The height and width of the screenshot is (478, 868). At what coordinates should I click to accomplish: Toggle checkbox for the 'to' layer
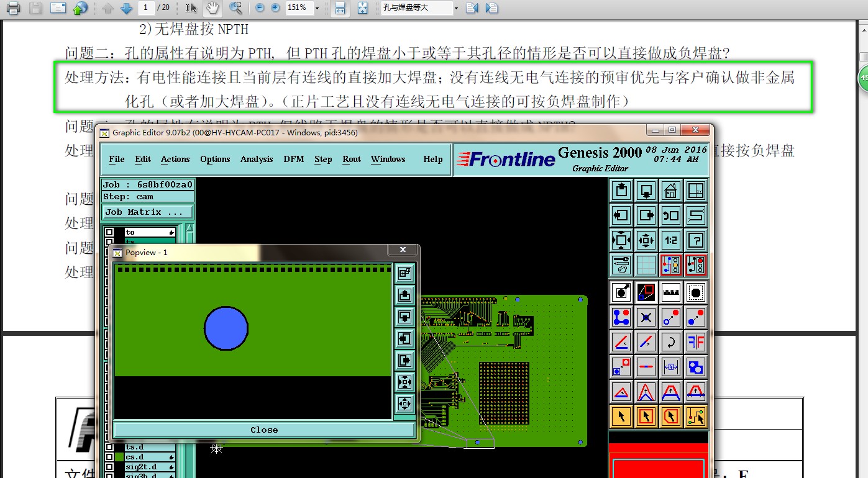[x=109, y=232]
